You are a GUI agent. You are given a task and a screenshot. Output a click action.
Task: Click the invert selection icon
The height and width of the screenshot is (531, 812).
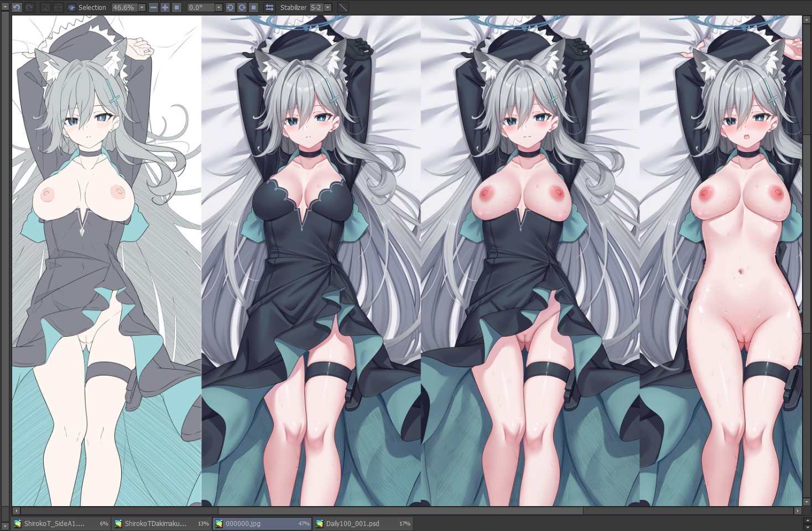pos(58,7)
